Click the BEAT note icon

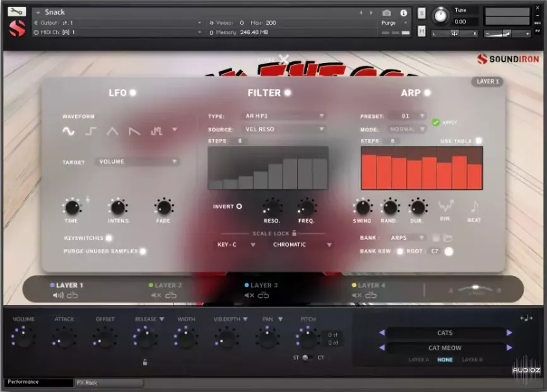[474, 207]
